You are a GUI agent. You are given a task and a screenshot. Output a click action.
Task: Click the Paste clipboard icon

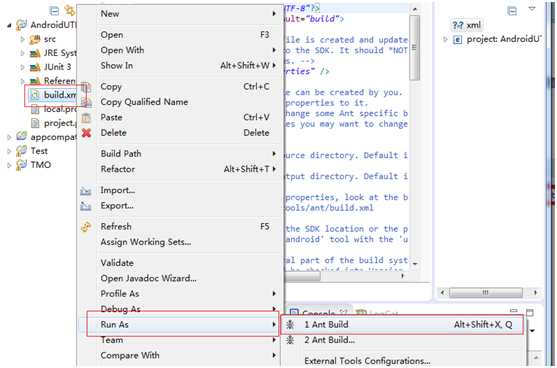click(x=86, y=118)
